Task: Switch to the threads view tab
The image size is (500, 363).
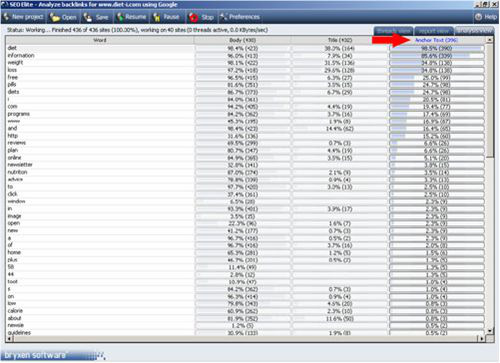Action: 393,31
